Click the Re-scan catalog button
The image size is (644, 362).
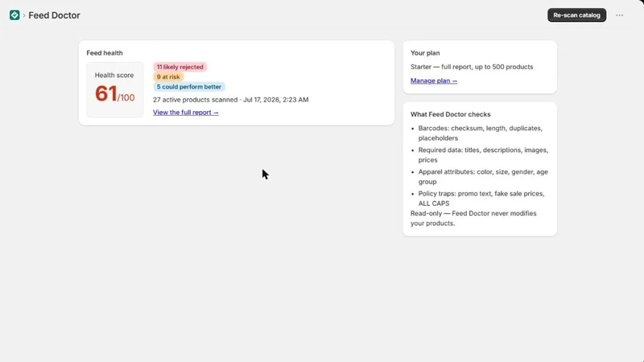[x=576, y=15]
